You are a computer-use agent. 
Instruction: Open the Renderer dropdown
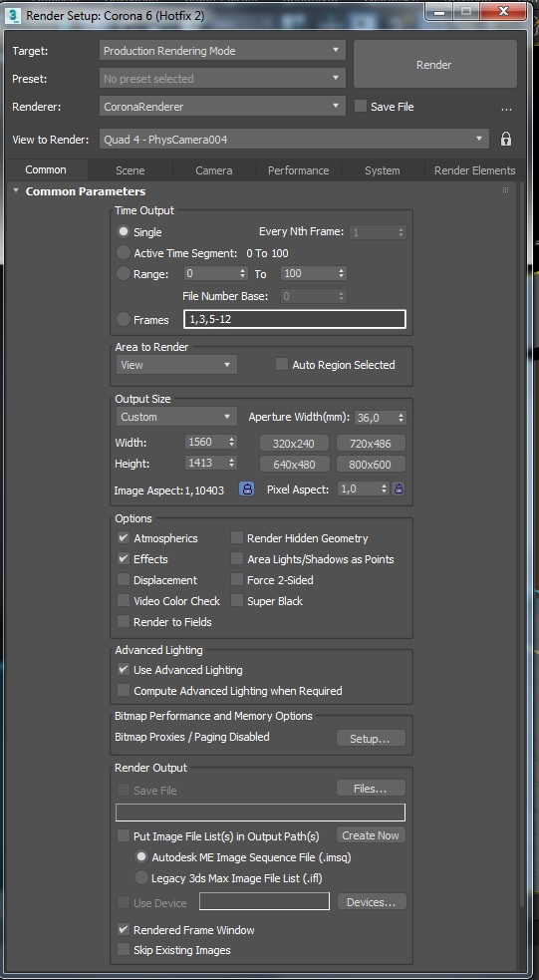pyautogui.click(x=222, y=107)
